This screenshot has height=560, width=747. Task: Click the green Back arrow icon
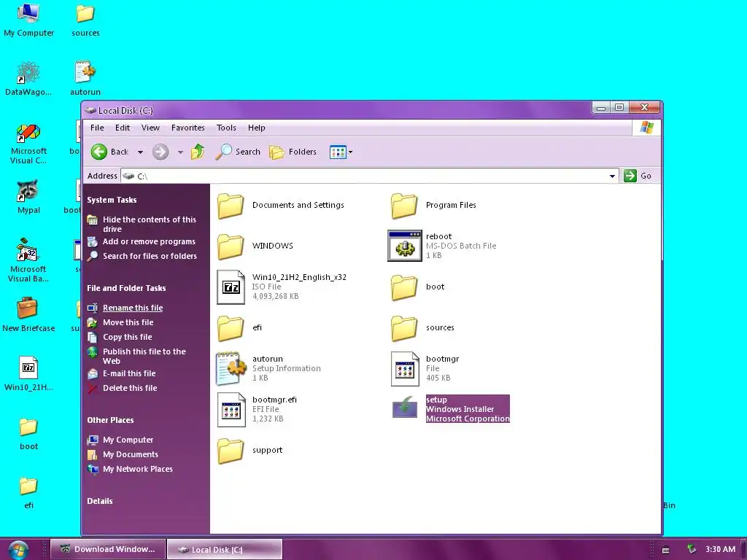(x=99, y=152)
